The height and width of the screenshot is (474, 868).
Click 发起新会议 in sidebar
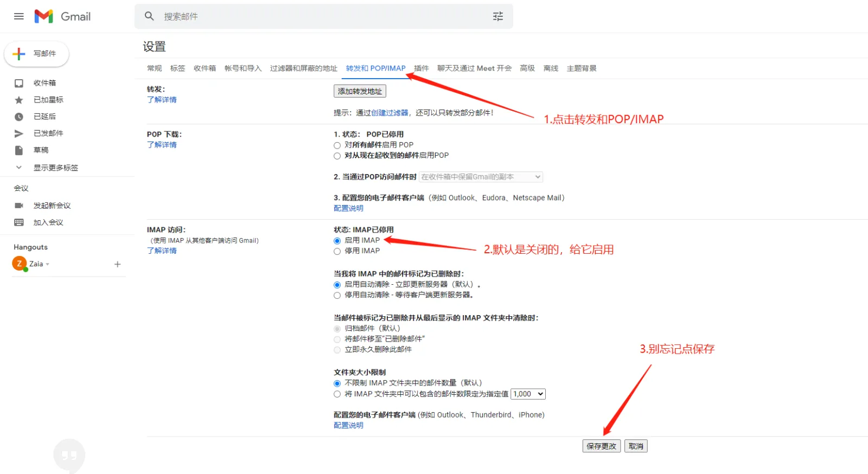(52, 206)
